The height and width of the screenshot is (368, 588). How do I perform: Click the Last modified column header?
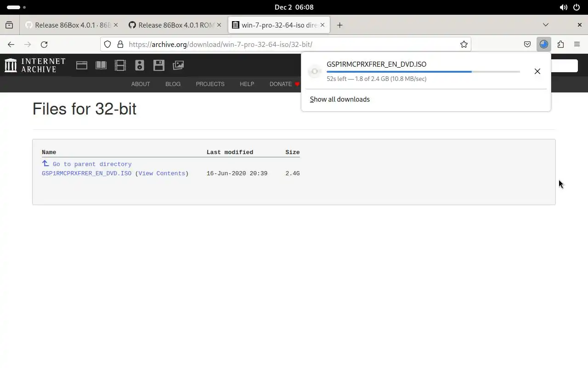click(230, 152)
